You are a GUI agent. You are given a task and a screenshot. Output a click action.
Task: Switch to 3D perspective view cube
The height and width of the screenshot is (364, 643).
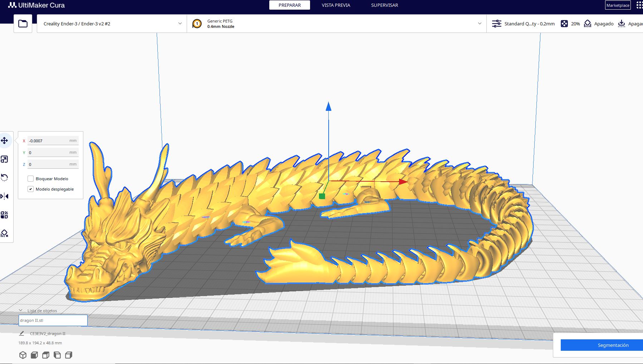[x=23, y=355]
